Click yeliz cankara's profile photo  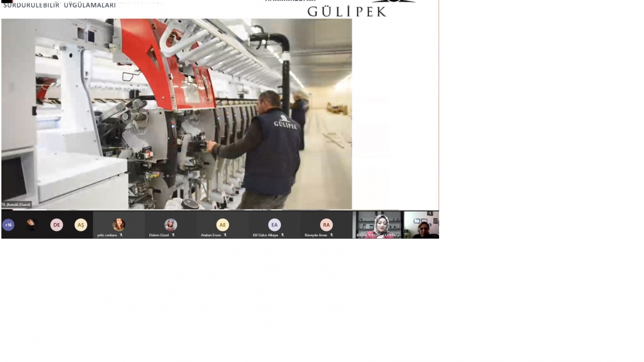click(x=119, y=224)
